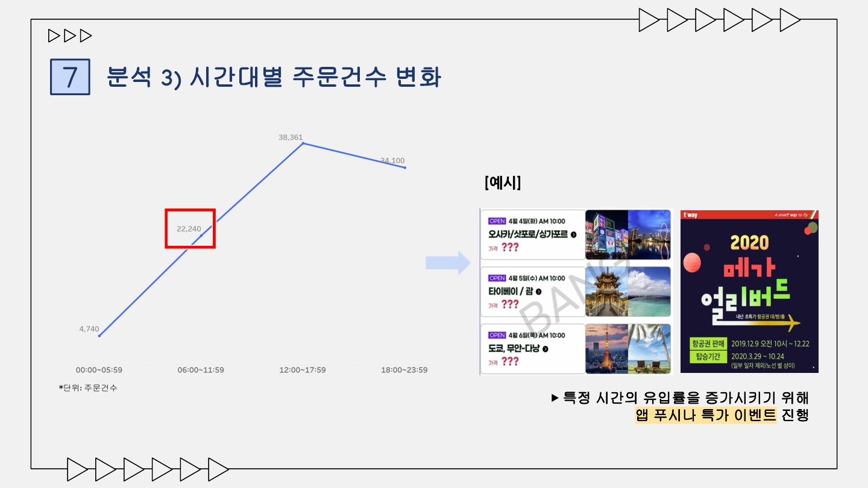
Task: Click the word 진행 at the end
Action: (794, 415)
